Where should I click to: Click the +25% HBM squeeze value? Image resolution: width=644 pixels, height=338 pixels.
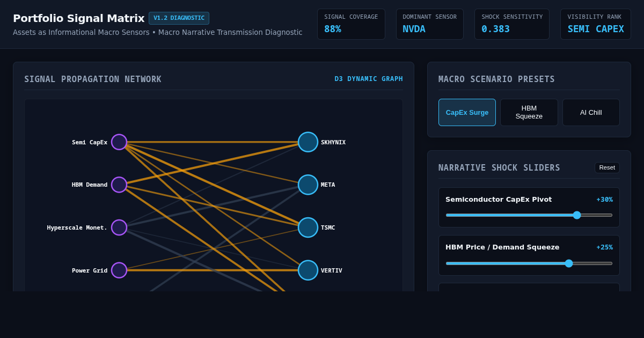point(604,247)
